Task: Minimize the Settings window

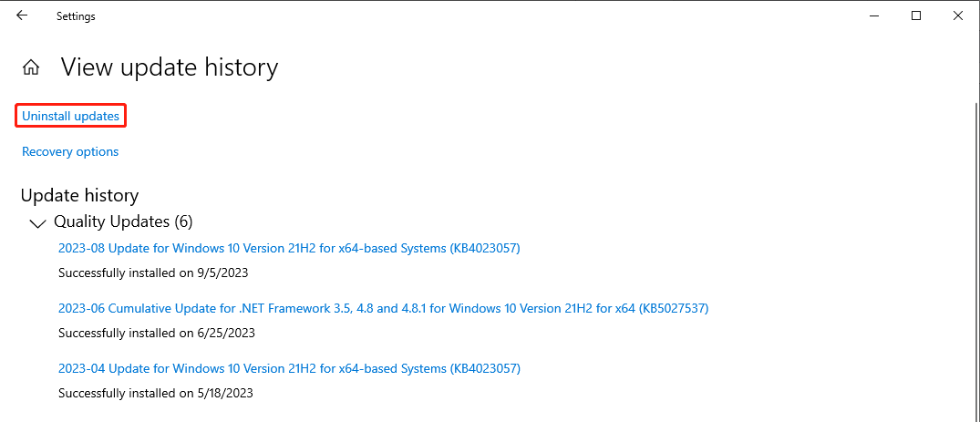Action: click(874, 15)
